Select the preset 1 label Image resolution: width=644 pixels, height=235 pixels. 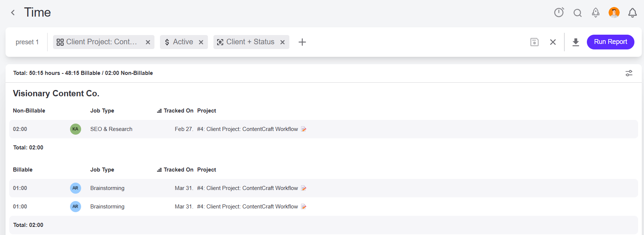27,42
